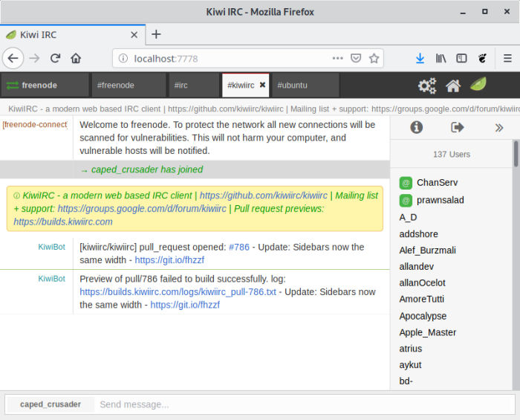The width and height of the screenshot is (520, 420).
Task: Show channel info icon in sidebar
Action: 416,127
